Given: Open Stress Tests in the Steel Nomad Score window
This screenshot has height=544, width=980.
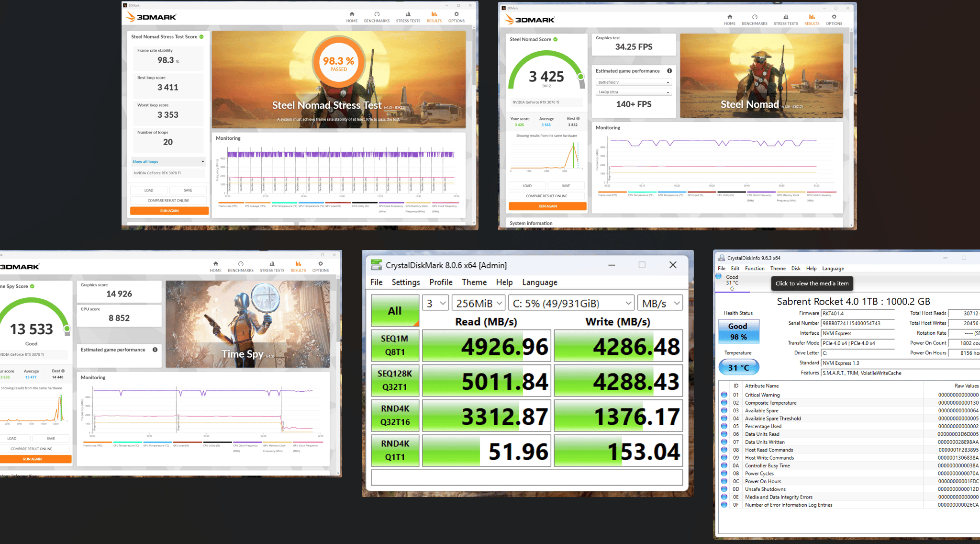Looking at the screenshot, I should [x=786, y=20].
